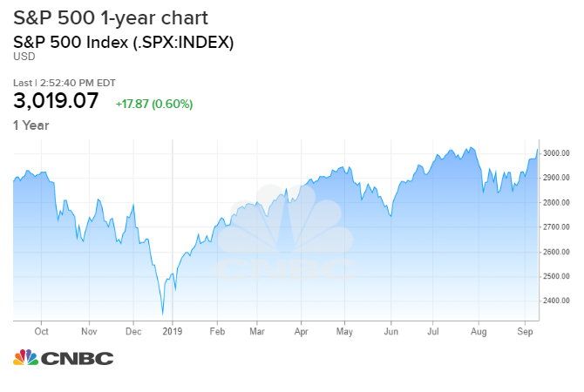Viewport: 584px width, 392px height.
Task: Click the Dec label on time axis
Action: click(x=133, y=332)
